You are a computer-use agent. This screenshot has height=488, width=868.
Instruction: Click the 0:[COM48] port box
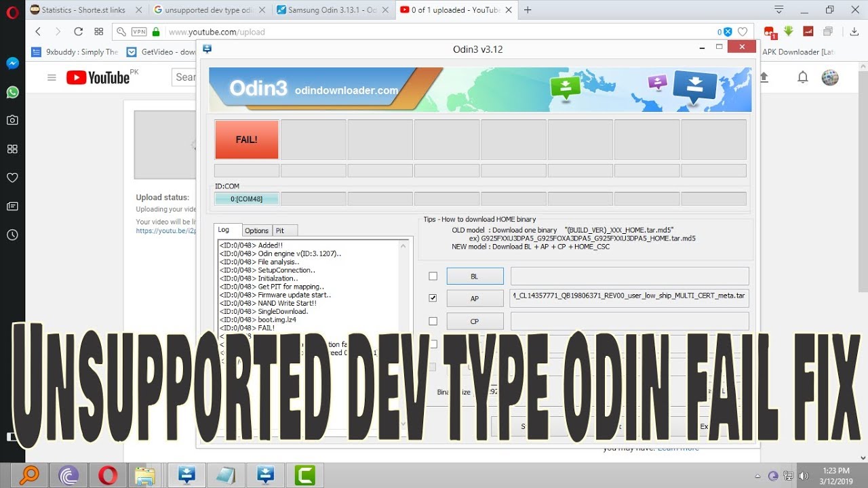[x=246, y=199]
